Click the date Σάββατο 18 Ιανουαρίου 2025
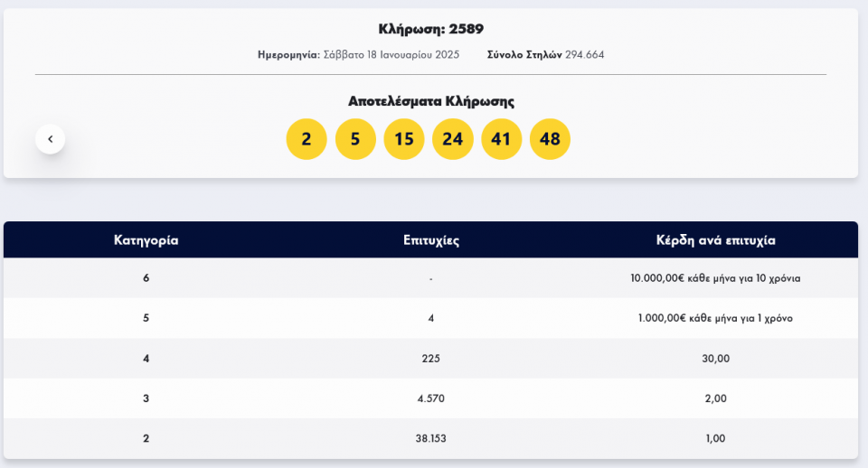 point(391,55)
